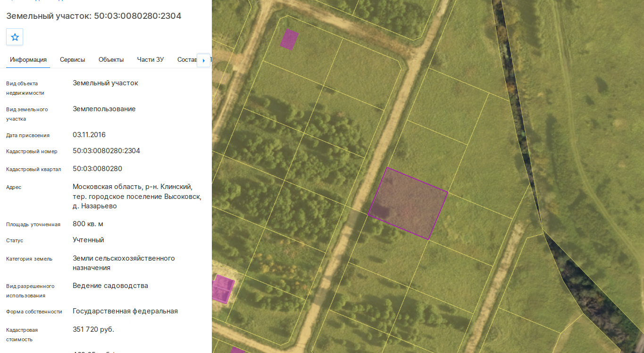
Task: Select the value Землепользование
Action: (x=104, y=109)
